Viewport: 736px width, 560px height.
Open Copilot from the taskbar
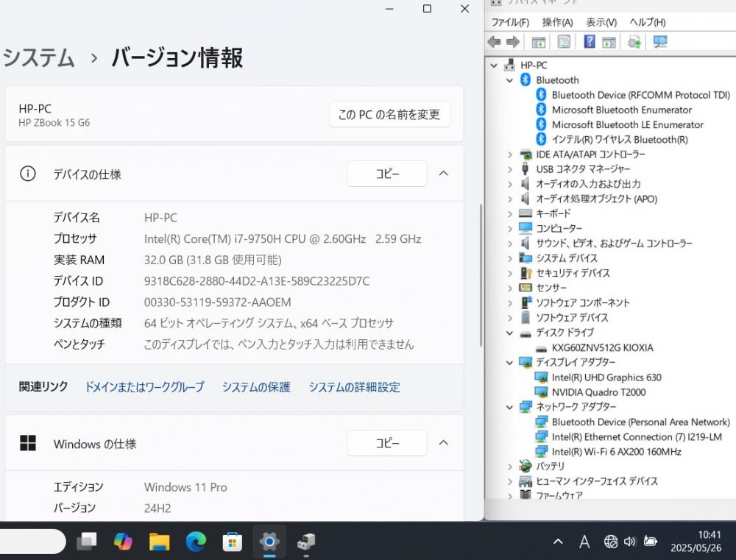(x=123, y=542)
